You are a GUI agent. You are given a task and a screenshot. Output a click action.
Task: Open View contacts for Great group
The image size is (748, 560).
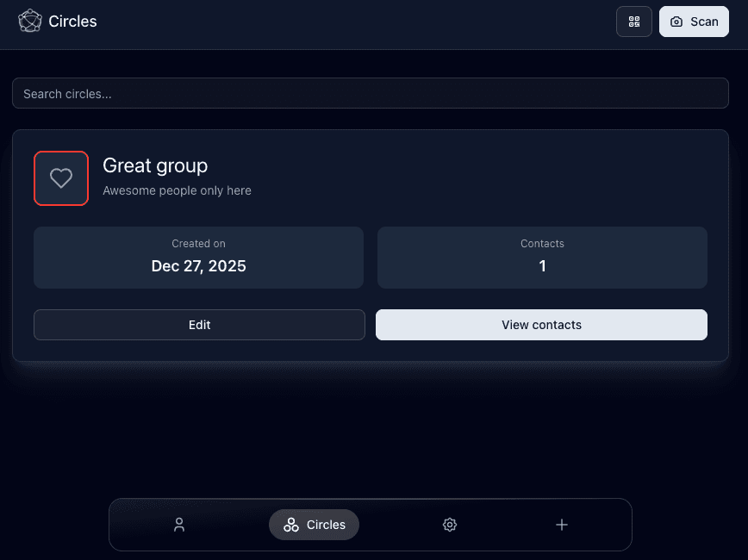tap(541, 325)
